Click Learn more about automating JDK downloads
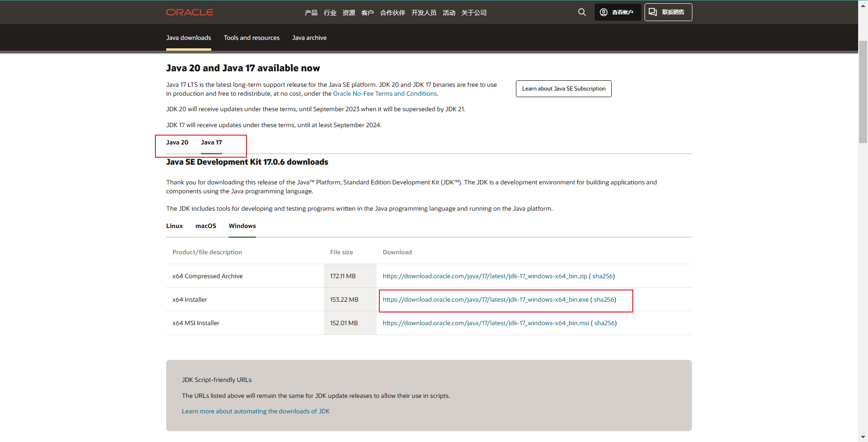 (256, 412)
